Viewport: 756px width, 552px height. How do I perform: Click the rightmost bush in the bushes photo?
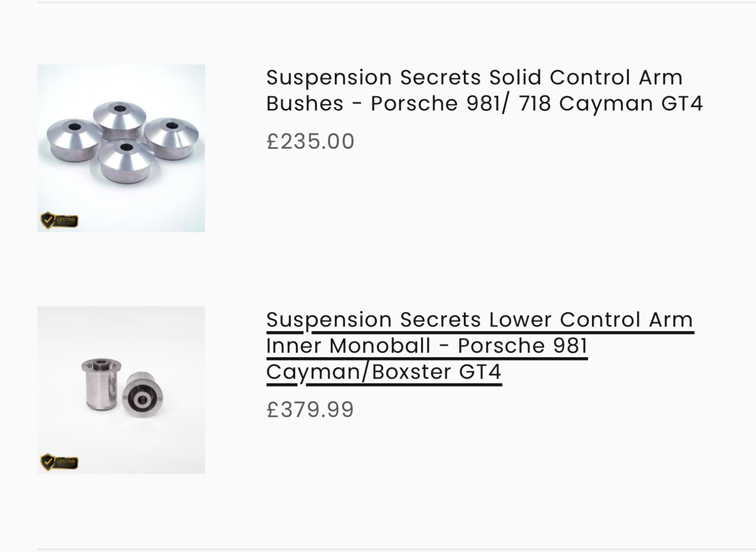click(170, 137)
